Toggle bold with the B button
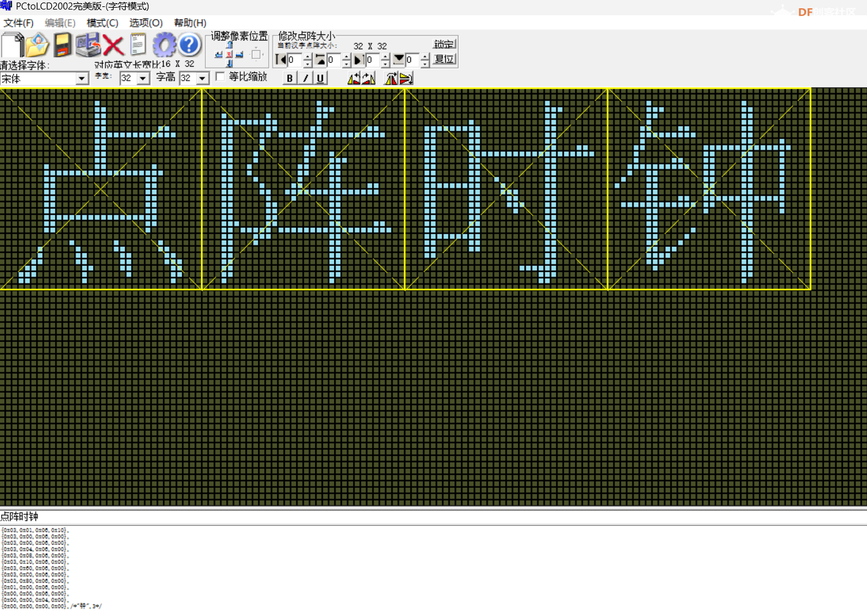Viewport: 867px width, 616px height. (290, 78)
